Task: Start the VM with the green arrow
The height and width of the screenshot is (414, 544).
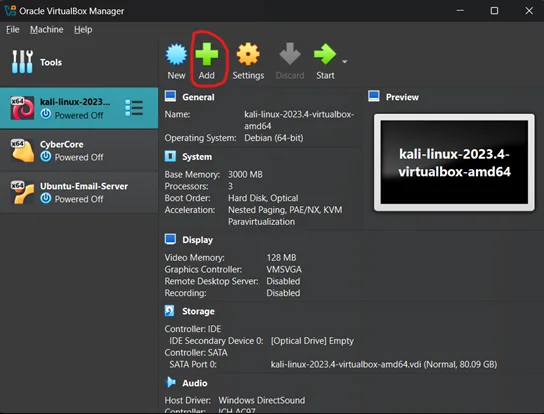Action: (x=325, y=54)
